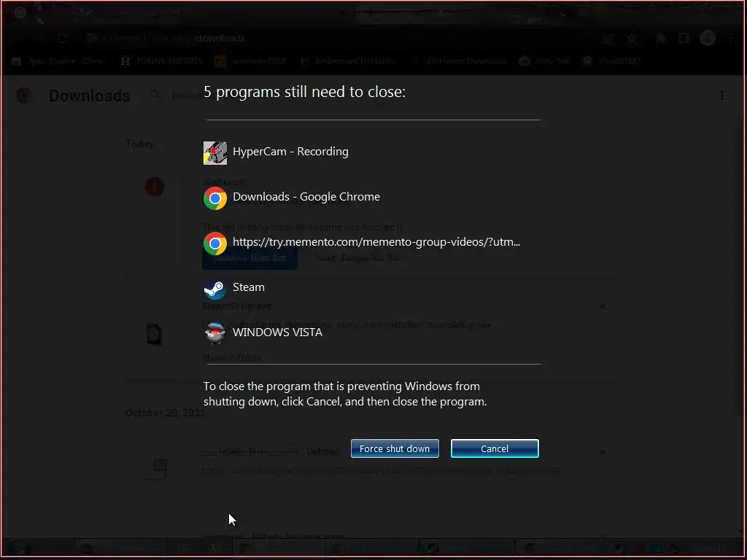
Task: Open 'New Tab' bookmark in dimmed Chrome
Action: (x=544, y=61)
